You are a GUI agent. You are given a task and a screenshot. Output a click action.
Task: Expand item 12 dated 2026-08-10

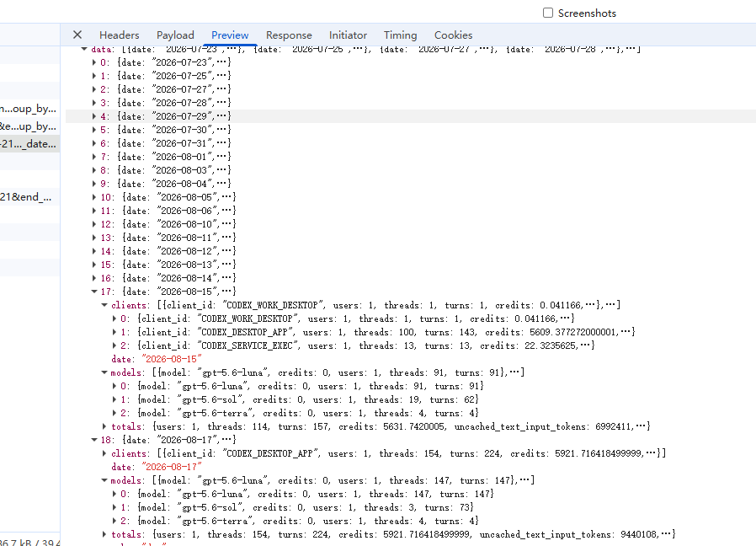(94, 224)
